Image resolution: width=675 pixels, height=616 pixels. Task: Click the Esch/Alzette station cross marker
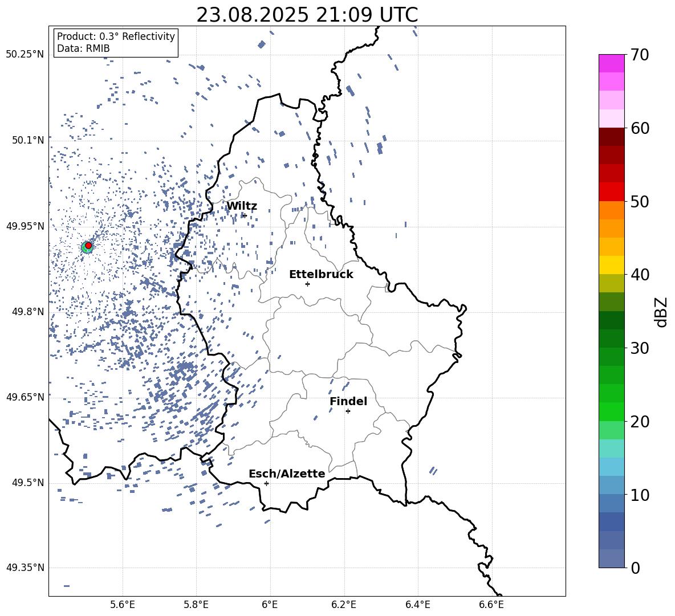click(x=266, y=483)
